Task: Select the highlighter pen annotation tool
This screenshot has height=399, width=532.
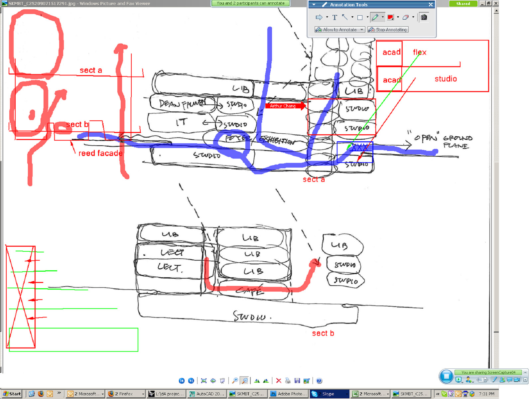Action: 375,17
